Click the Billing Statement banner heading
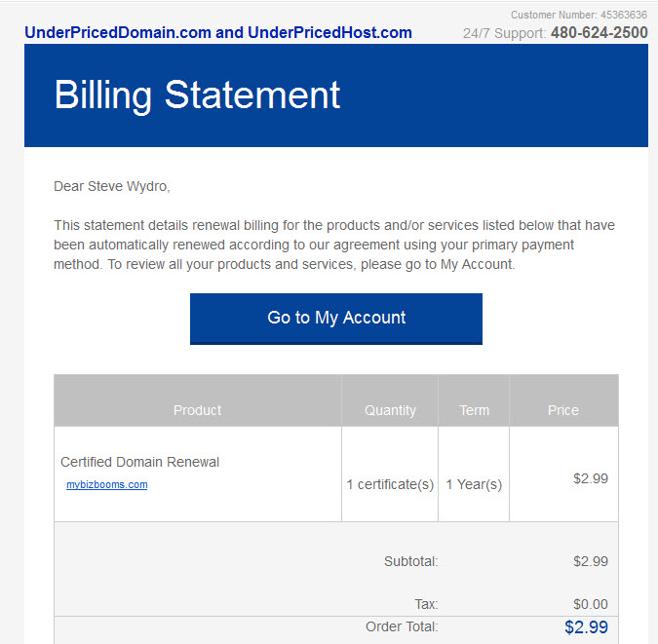The image size is (658, 644). pyautogui.click(x=197, y=95)
